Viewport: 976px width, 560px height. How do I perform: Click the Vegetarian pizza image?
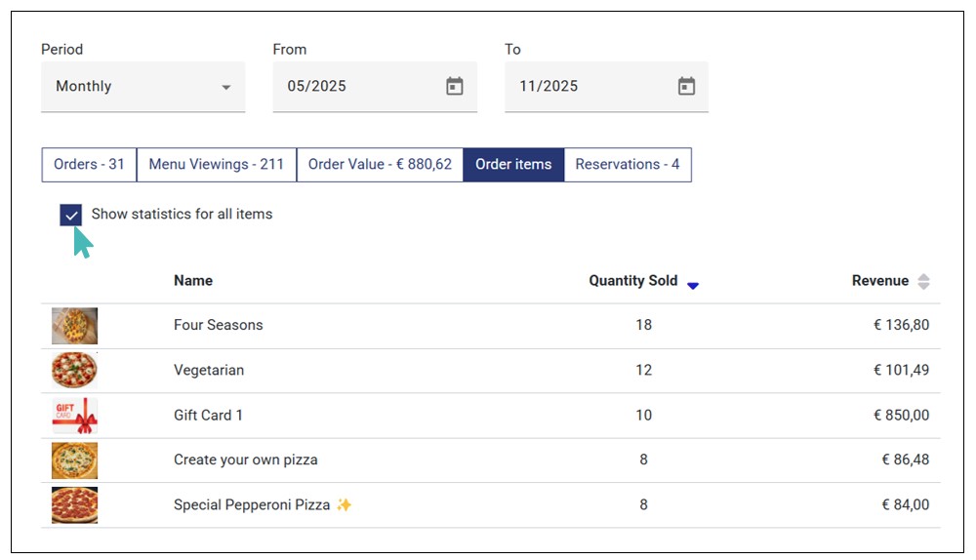[x=74, y=371]
